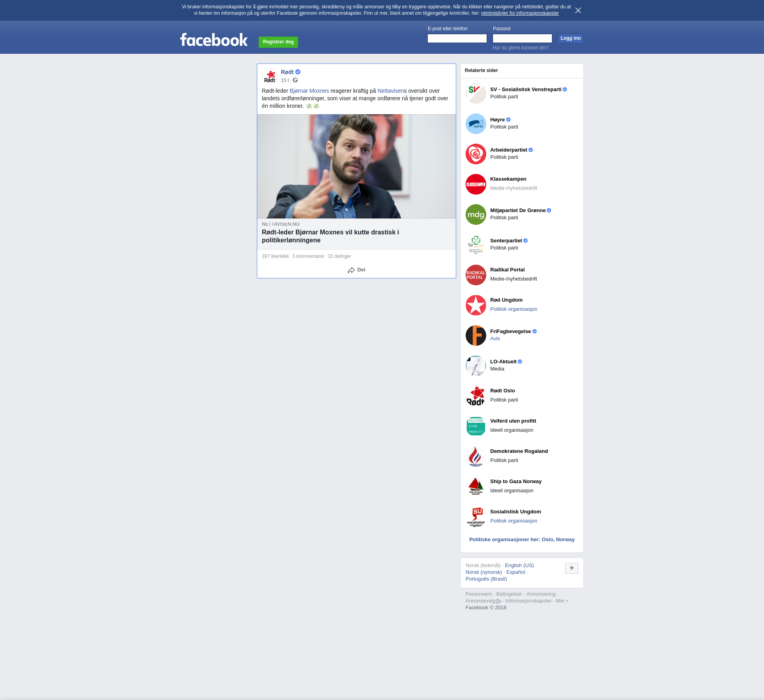Viewport: 764px width, 700px height.
Task: Open the Personvern footer link
Action: pyautogui.click(x=479, y=594)
